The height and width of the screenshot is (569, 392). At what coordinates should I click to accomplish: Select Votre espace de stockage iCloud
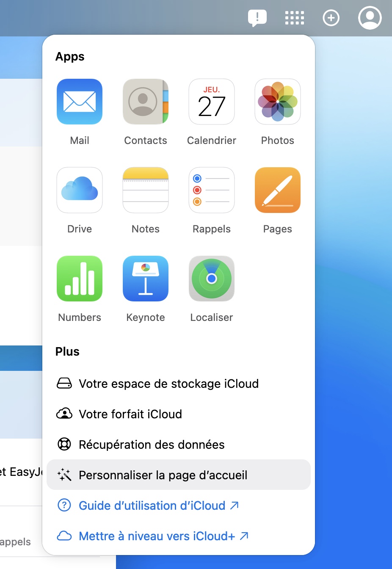coord(179,384)
